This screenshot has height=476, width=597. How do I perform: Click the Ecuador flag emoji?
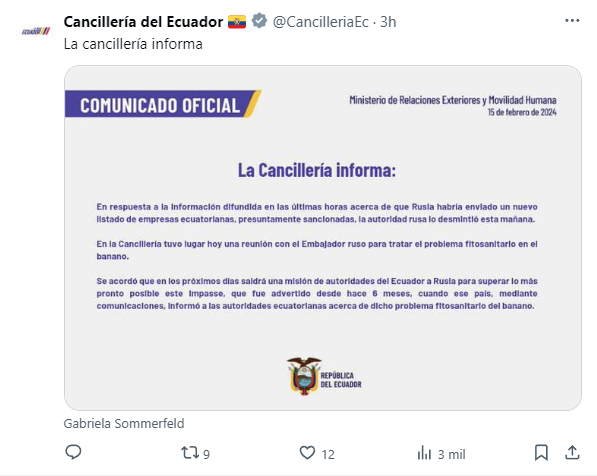click(237, 22)
